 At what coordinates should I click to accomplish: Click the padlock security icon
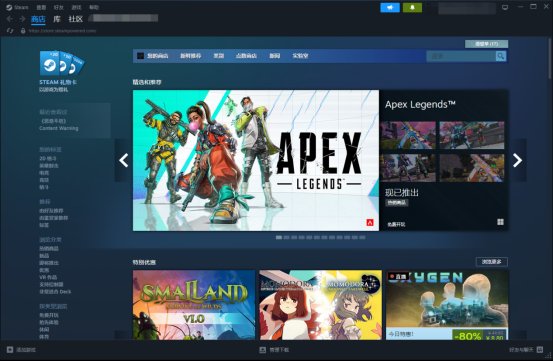pos(23,31)
